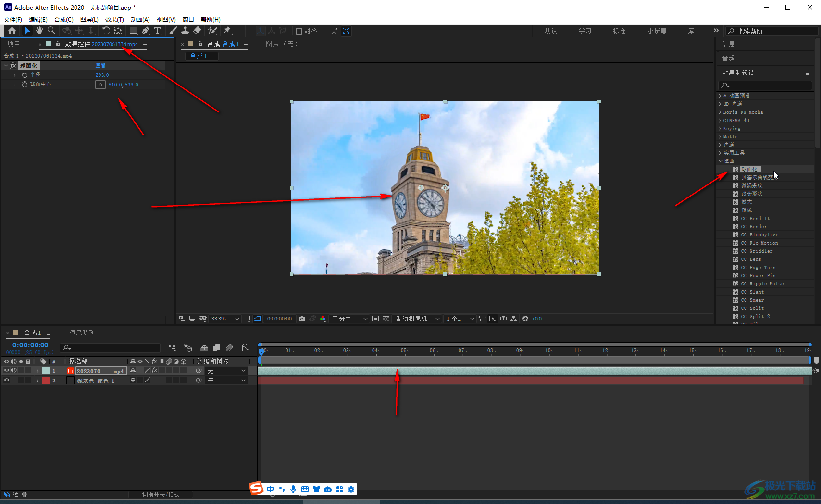
Task: Activate the horizontal Type tool
Action: 158,31
